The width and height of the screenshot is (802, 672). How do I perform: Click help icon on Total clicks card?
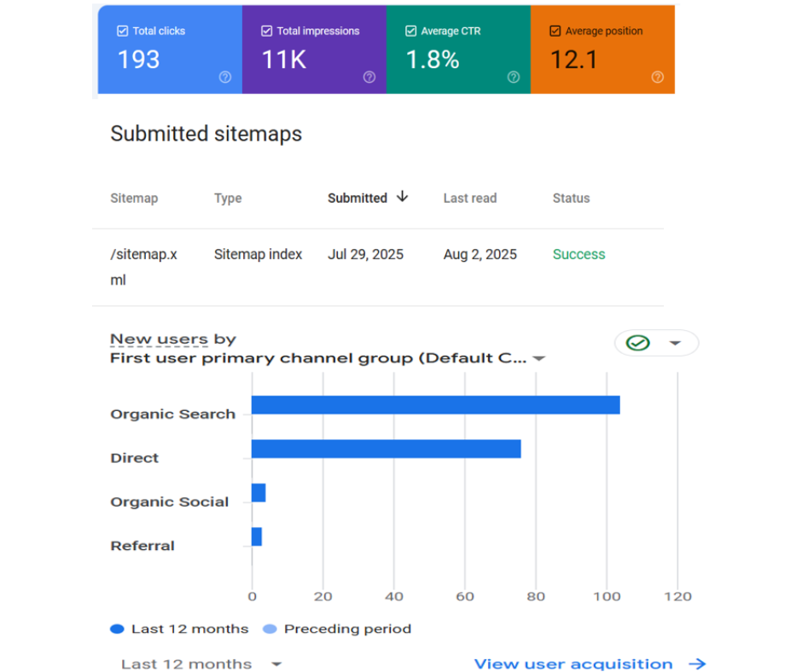click(x=225, y=77)
